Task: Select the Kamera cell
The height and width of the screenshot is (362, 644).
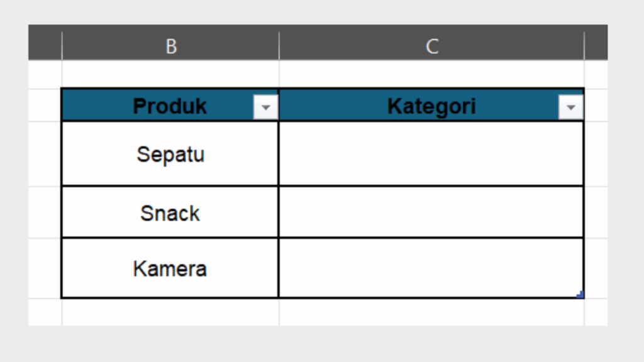Action: (x=170, y=269)
